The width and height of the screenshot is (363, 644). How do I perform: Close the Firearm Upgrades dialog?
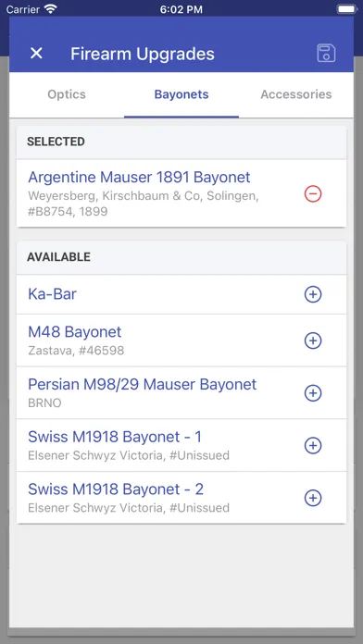(37, 53)
